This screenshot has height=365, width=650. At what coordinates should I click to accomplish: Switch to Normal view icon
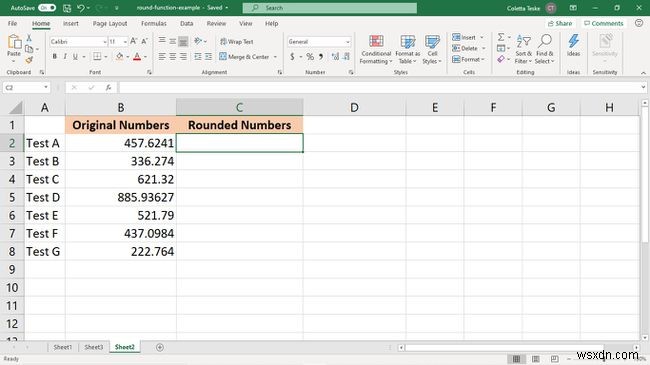[x=517, y=359]
